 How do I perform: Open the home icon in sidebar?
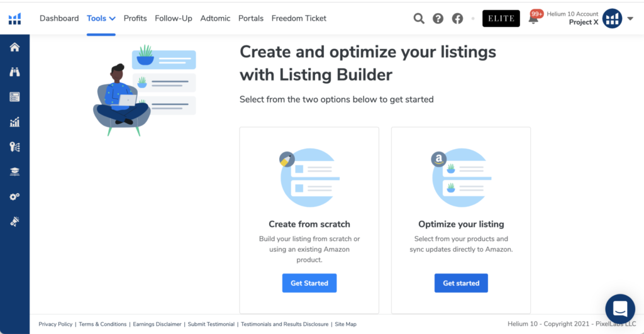pos(14,47)
